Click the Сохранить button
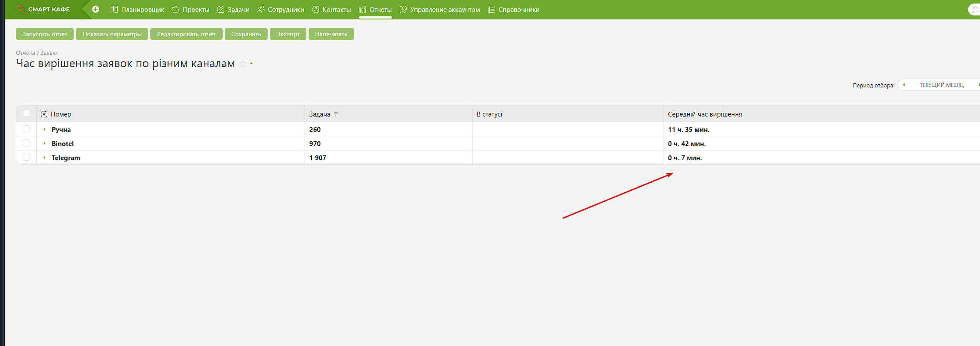Viewport: 980px width, 346px height. 246,34
